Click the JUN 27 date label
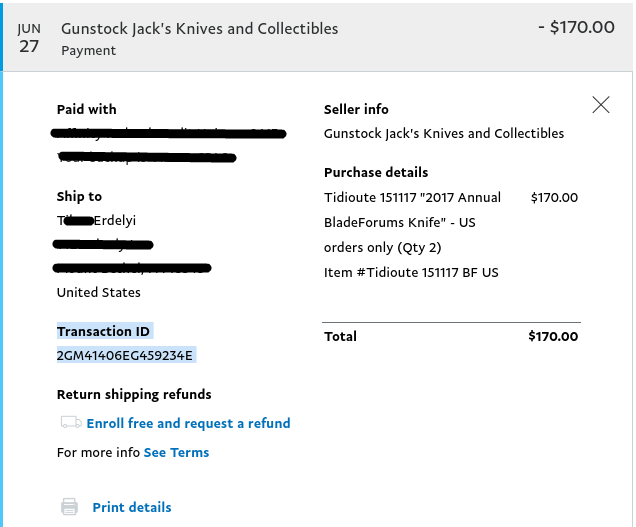The width and height of the screenshot is (636, 527). 29,37
